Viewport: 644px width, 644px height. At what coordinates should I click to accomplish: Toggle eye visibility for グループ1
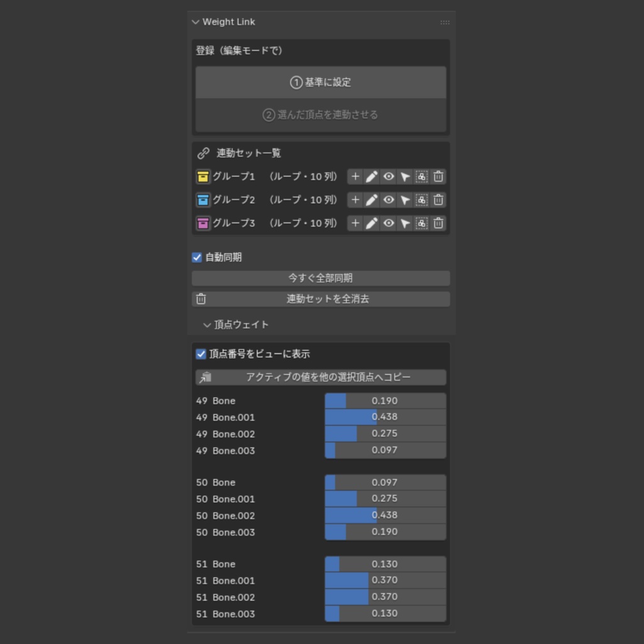389,177
